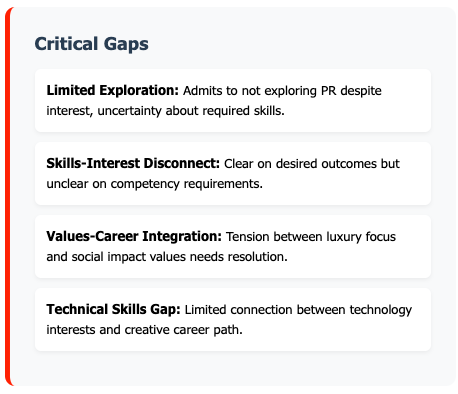Click the word 'Gaps' in the section title
The width and height of the screenshot is (458, 394).
pyautogui.click(x=126, y=44)
